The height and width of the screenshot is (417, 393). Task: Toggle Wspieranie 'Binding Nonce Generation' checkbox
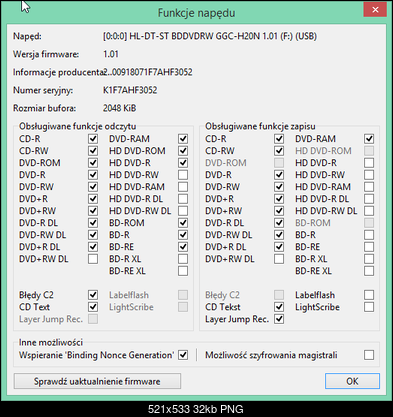coord(183,355)
